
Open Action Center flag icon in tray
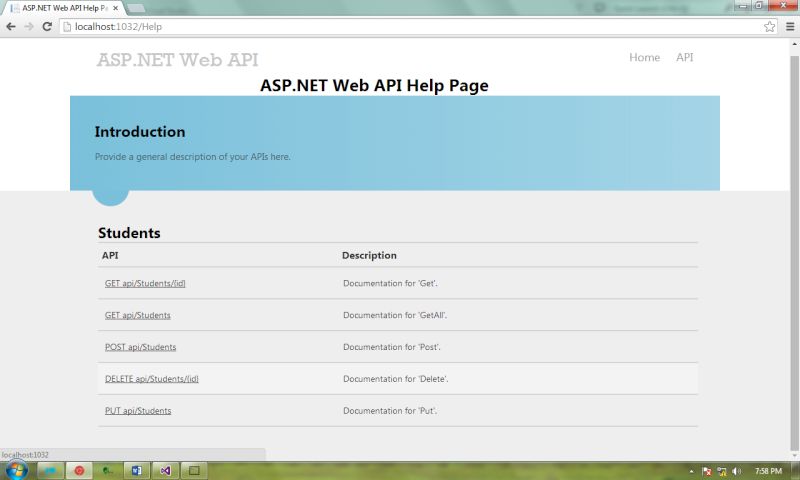(707, 471)
